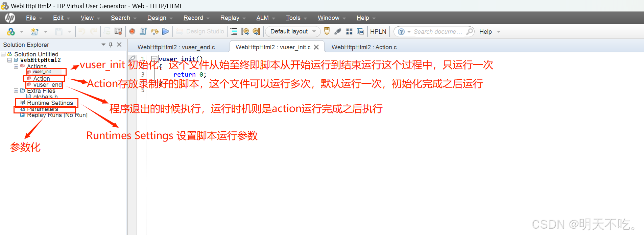This screenshot has width=644, height=235.
Task: Select Parameters in Solution Explorer
Action: (x=43, y=109)
